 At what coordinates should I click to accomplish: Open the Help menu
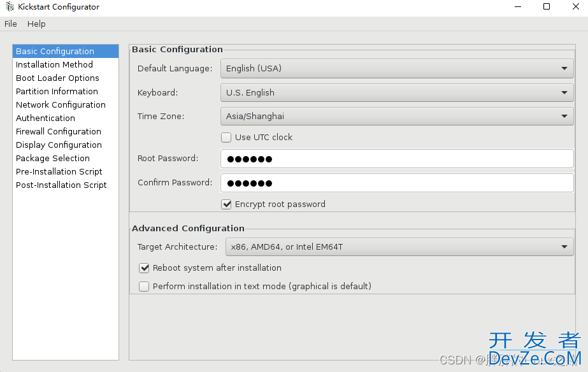click(36, 24)
